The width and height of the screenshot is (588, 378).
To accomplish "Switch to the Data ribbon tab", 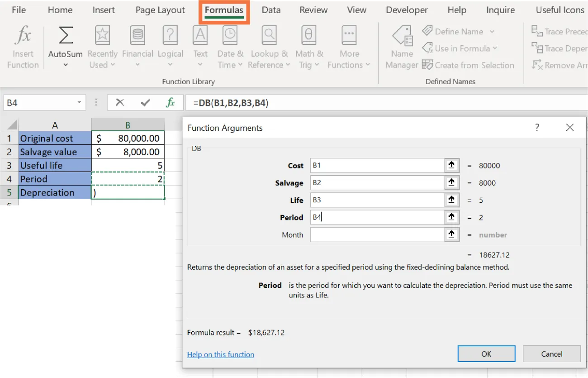I will pos(271,10).
